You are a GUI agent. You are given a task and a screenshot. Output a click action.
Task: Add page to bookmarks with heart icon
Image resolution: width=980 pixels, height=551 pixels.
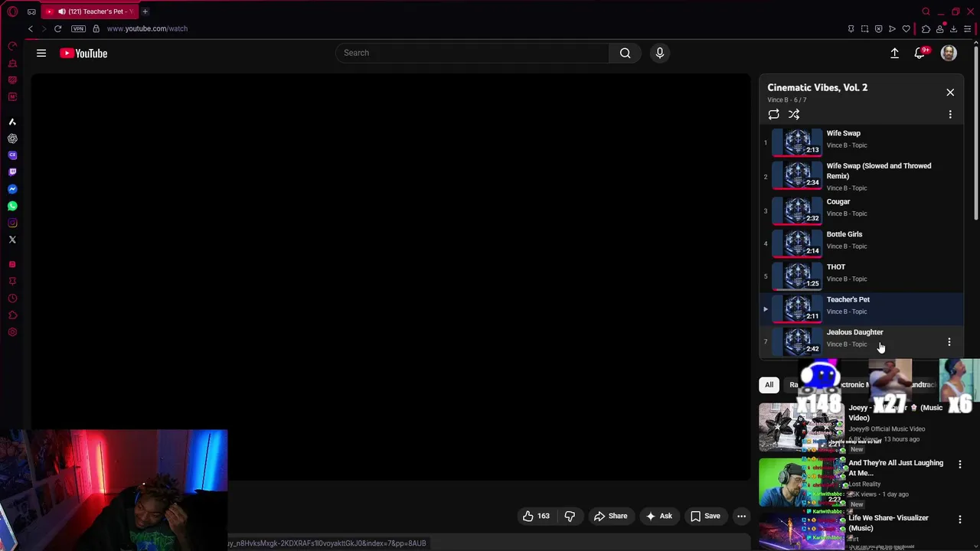(x=906, y=29)
